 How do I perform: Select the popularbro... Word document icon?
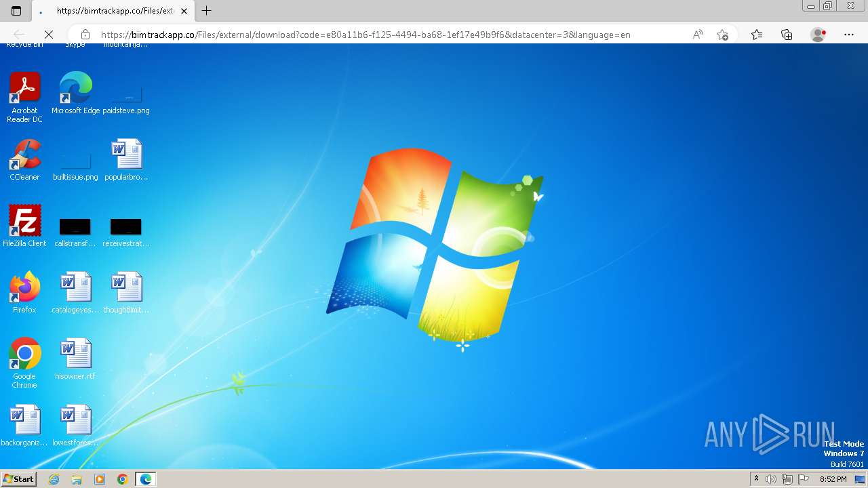126,159
